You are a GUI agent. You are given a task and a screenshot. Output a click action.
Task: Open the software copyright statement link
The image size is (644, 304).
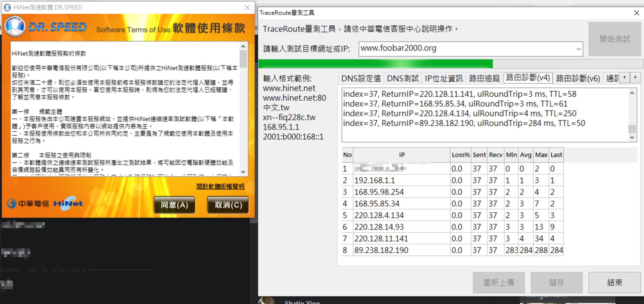220,186
